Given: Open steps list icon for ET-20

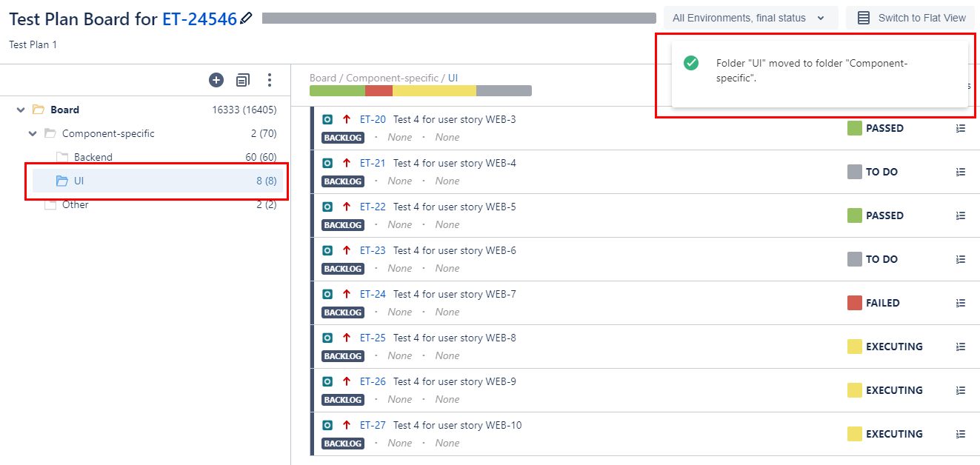Looking at the screenshot, I should tap(961, 128).
